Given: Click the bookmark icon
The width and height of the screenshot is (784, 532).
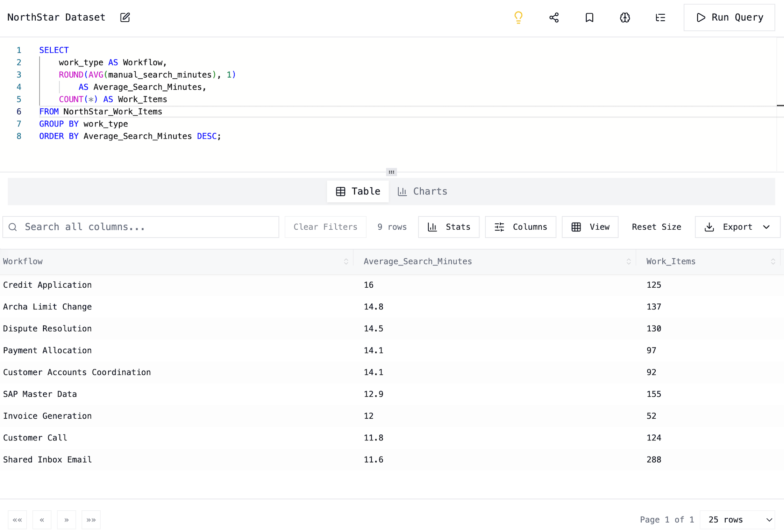Looking at the screenshot, I should coord(589,17).
